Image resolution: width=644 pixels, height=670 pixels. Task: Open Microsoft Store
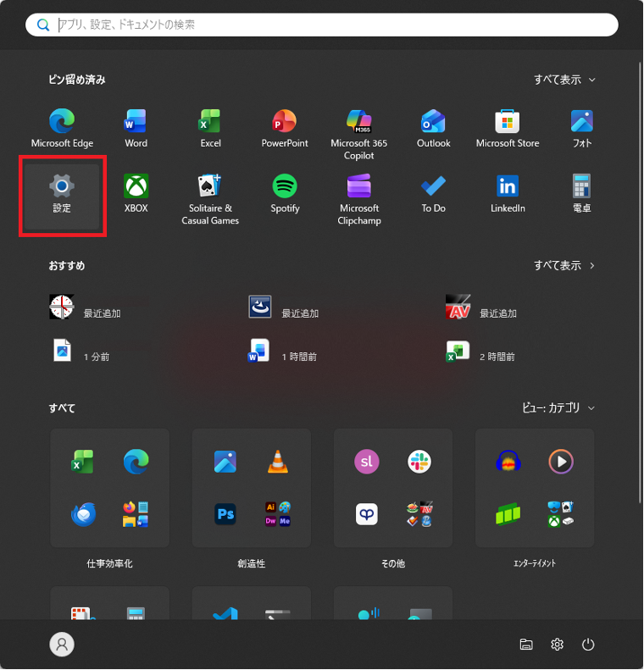(508, 128)
